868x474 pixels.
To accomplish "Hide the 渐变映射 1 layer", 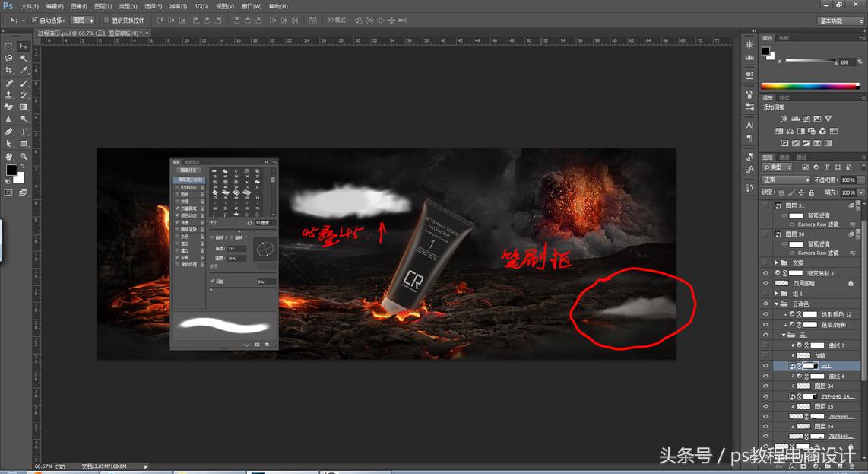I will click(x=765, y=273).
